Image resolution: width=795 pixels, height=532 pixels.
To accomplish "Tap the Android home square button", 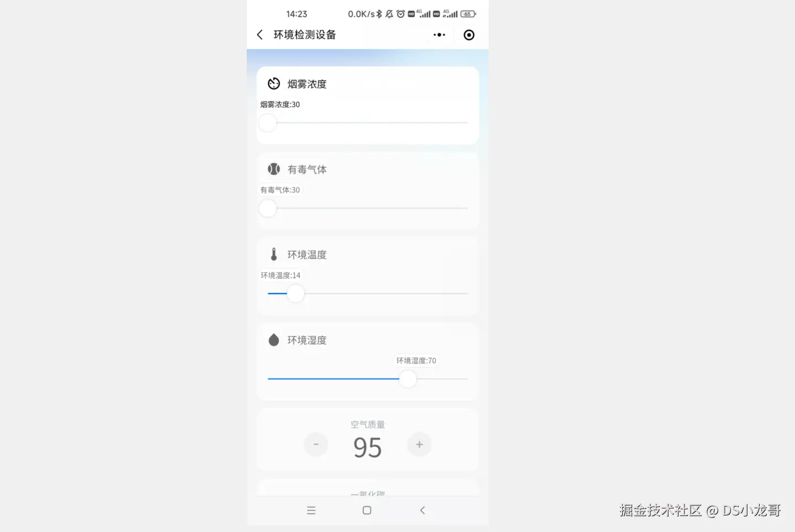I will (x=367, y=510).
